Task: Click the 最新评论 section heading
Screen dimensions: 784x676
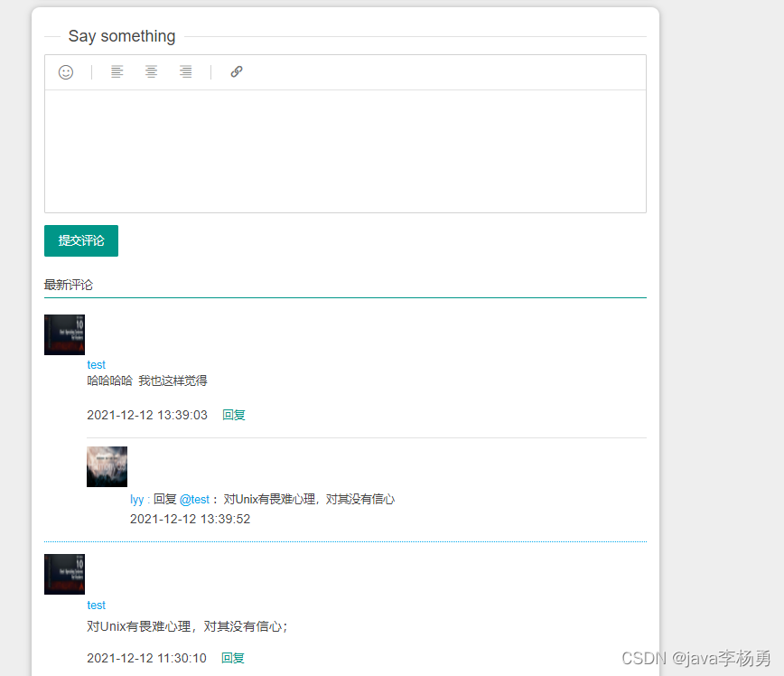Action: (69, 284)
